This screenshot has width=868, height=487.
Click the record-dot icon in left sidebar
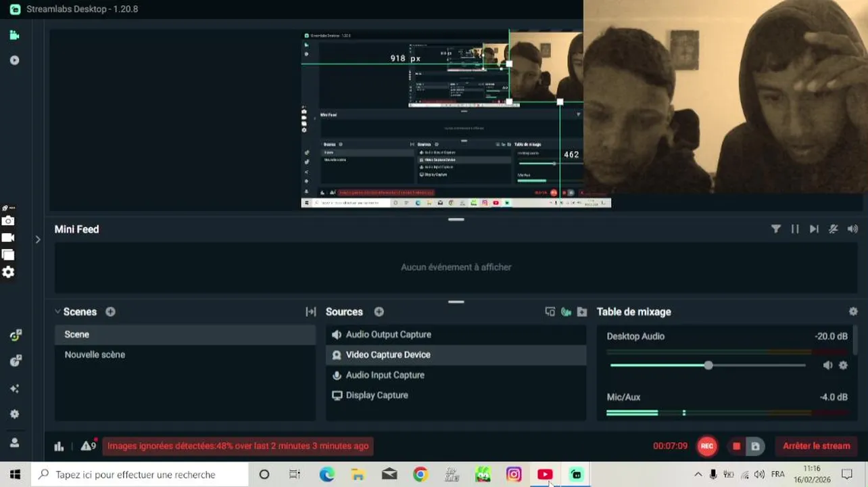(14, 60)
